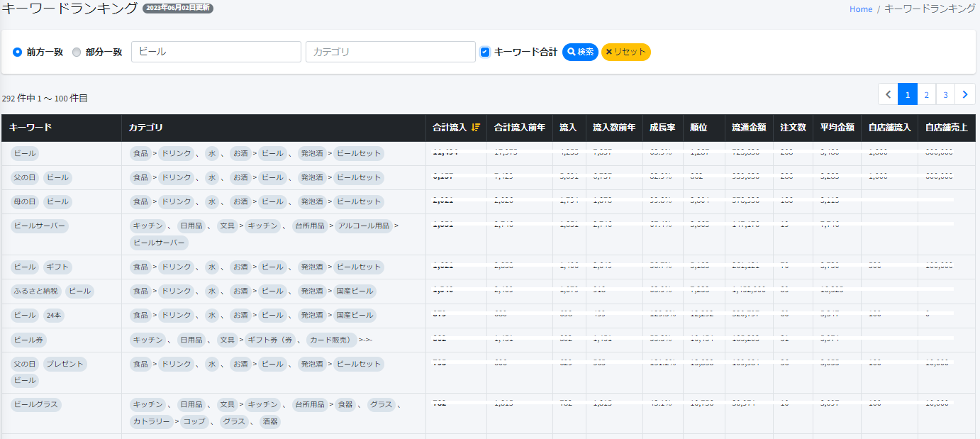Sort by the 注文数 column header

[793, 128]
